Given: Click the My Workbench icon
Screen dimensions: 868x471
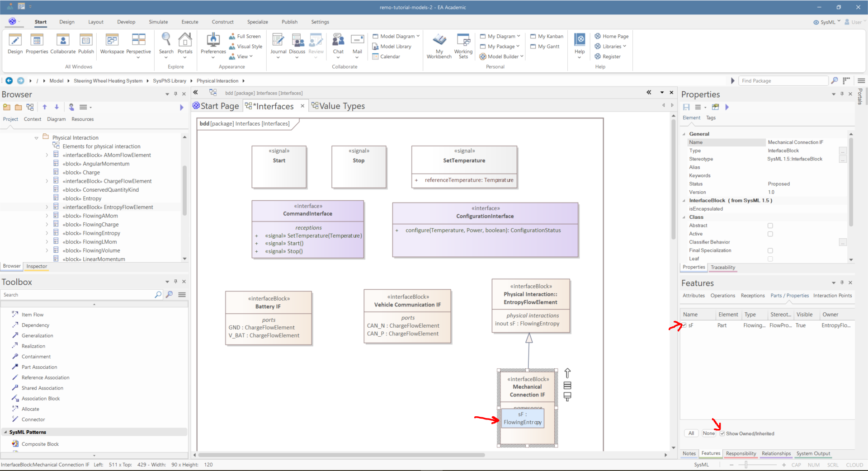Looking at the screenshot, I should point(439,41).
